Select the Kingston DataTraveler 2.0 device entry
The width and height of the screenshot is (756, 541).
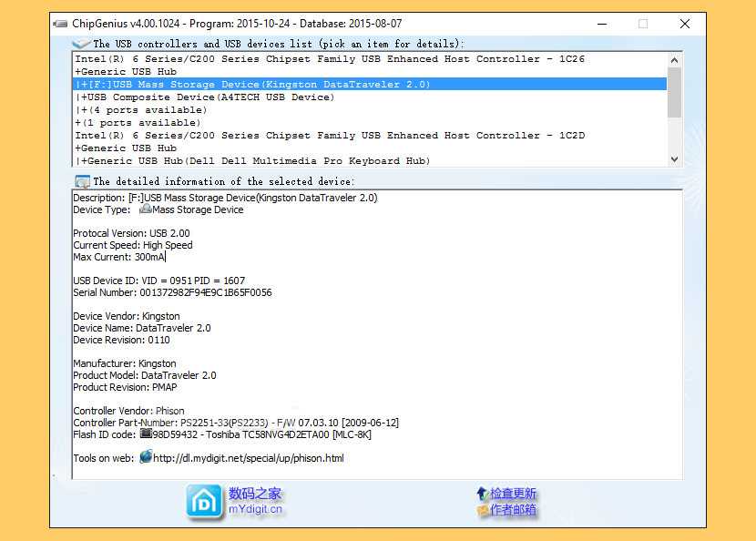click(x=257, y=85)
